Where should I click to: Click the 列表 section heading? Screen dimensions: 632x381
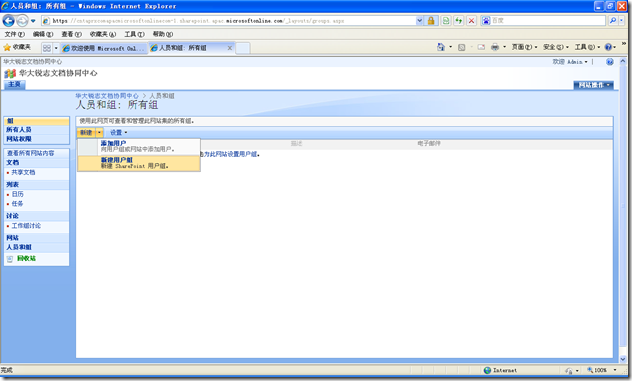click(12, 185)
